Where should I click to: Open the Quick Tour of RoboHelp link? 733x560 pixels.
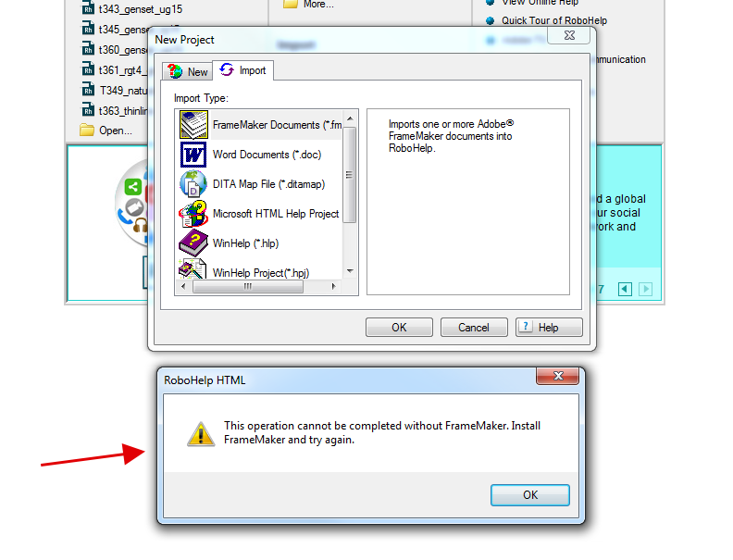[554, 20]
